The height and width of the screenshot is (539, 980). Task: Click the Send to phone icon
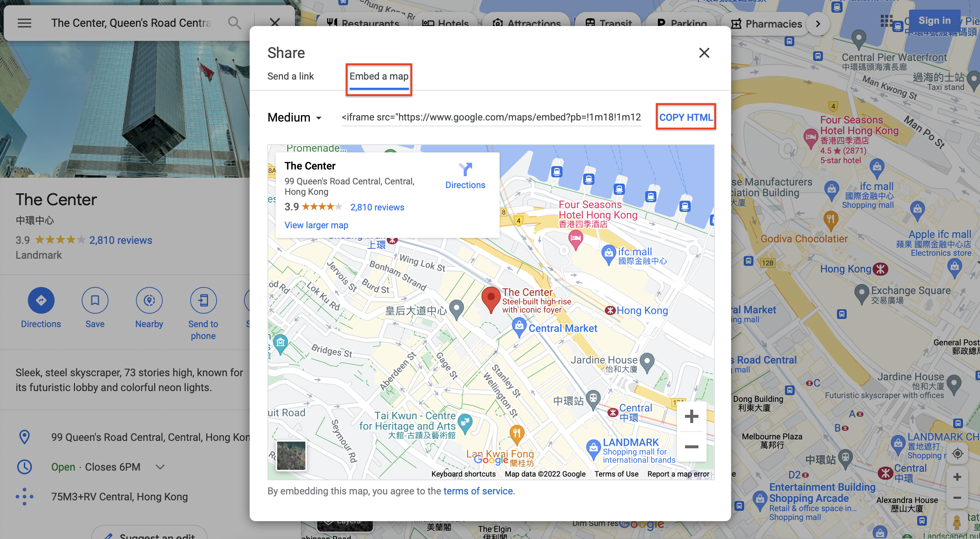tap(203, 301)
